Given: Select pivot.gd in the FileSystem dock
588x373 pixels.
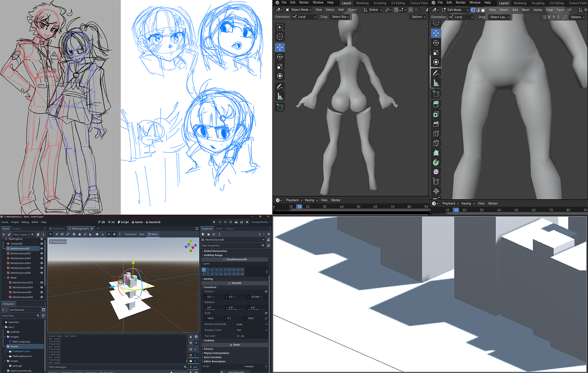Looking at the screenshot, I should (x=17, y=366).
